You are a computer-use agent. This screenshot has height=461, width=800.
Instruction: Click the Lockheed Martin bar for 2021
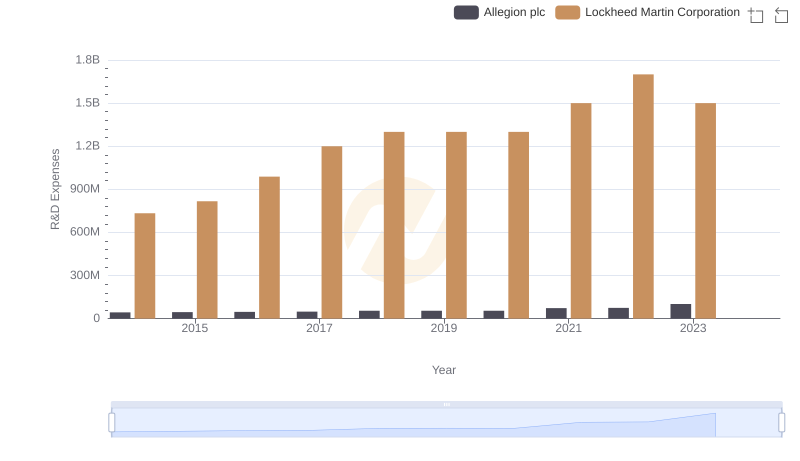pos(581,211)
